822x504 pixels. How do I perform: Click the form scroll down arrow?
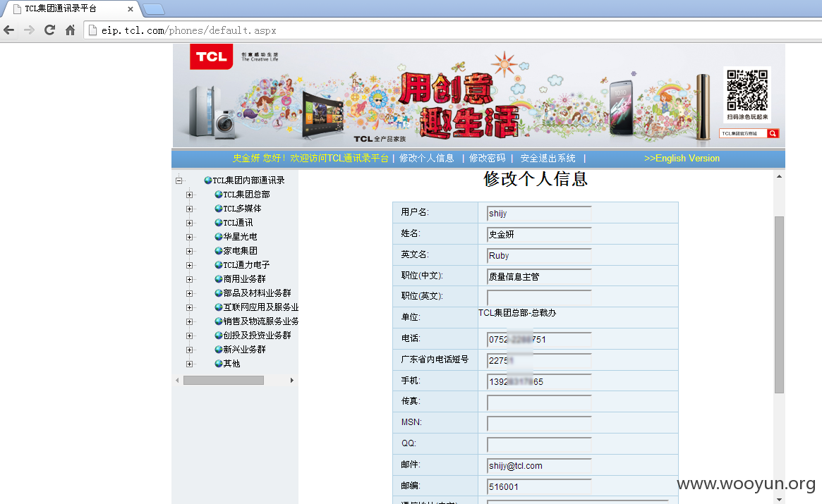pyautogui.click(x=779, y=499)
